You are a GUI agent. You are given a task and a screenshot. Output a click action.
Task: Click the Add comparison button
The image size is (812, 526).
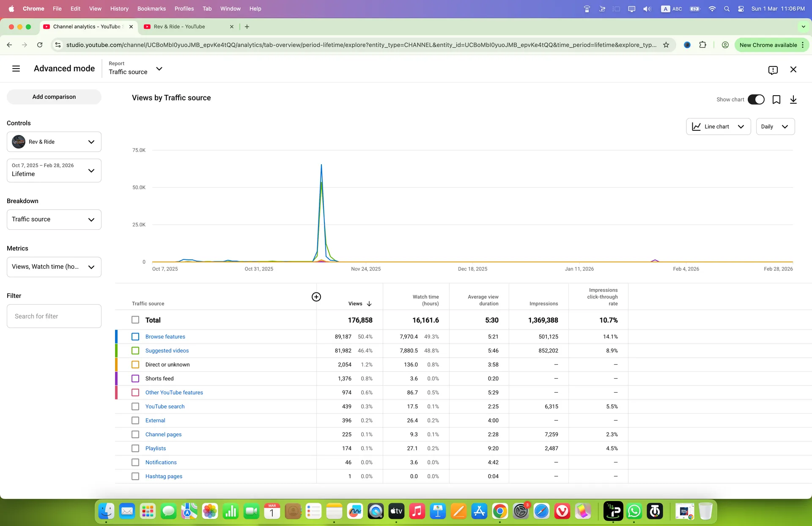54,97
